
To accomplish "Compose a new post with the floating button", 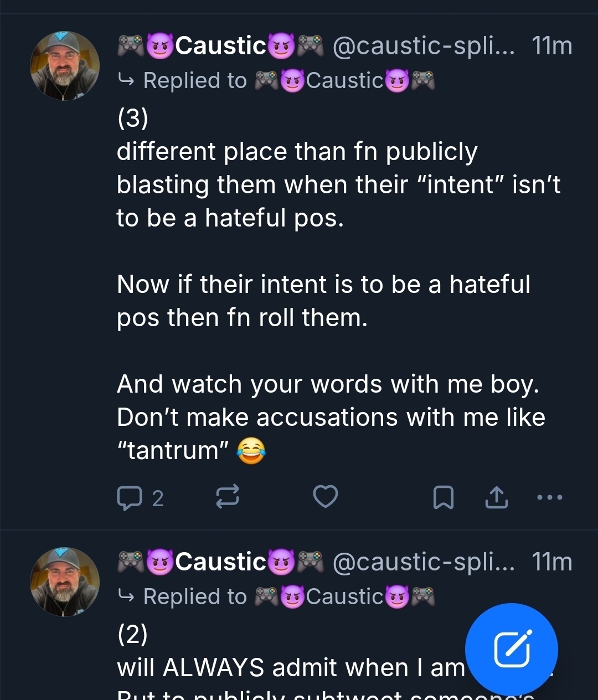I will pyautogui.click(x=511, y=649).
